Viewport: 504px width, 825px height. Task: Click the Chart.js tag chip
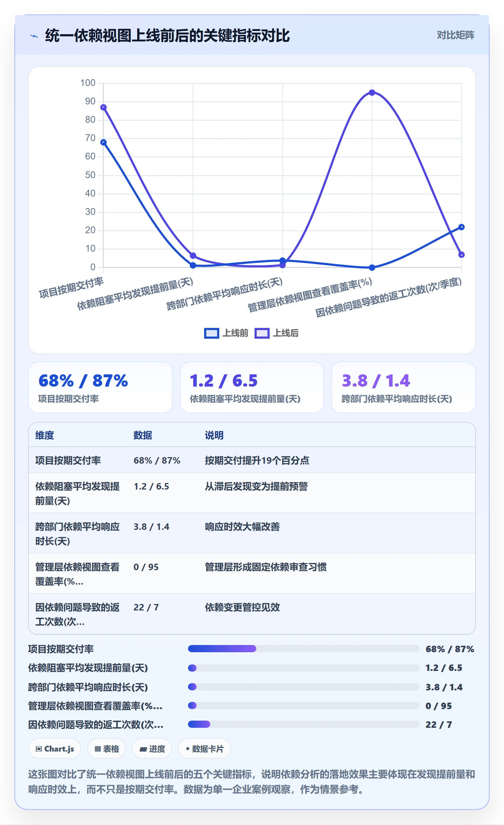[55, 749]
